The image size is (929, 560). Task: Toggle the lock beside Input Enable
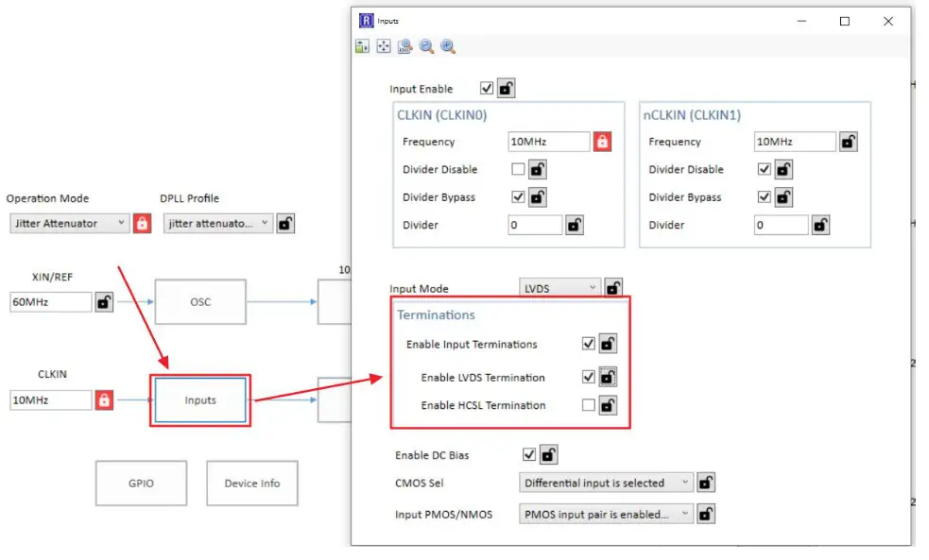point(506,88)
